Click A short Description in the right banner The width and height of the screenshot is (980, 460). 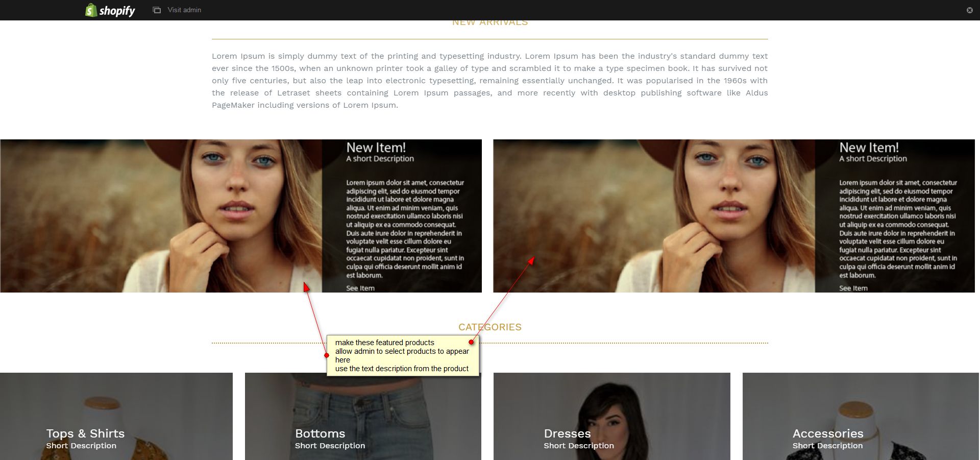click(873, 159)
